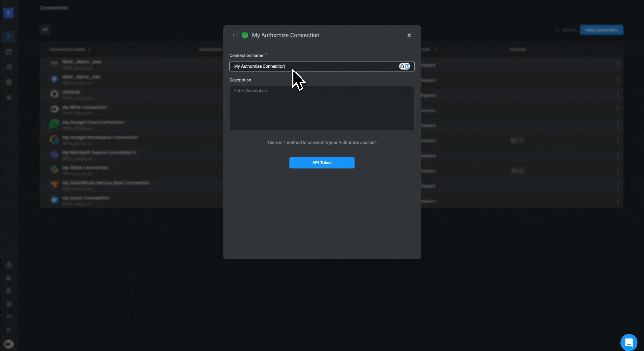Click the green Authomize logo in modal header

coord(245,35)
